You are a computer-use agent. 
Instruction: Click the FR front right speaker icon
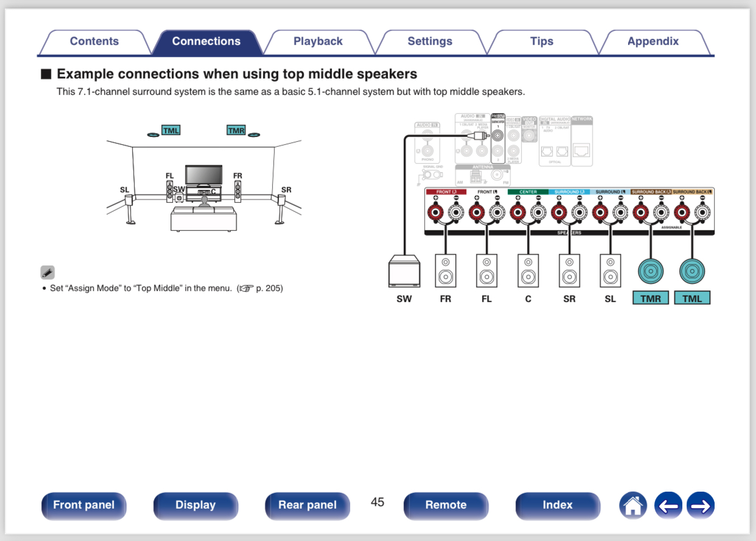pyautogui.click(x=446, y=270)
